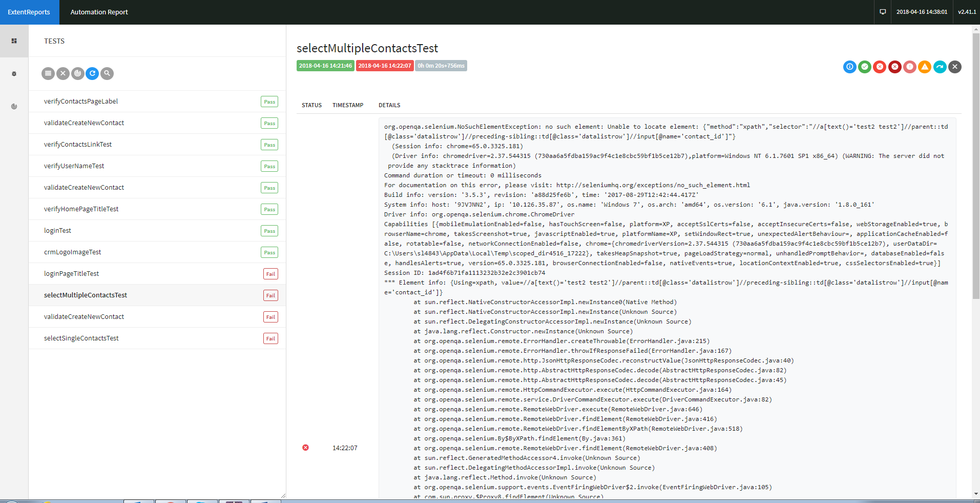Open test search with the magnifier icon
The image size is (980, 503).
(x=107, y=73)
